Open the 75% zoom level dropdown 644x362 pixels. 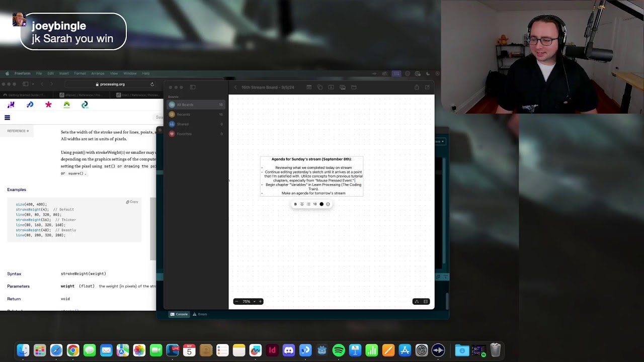coord(249,302)
